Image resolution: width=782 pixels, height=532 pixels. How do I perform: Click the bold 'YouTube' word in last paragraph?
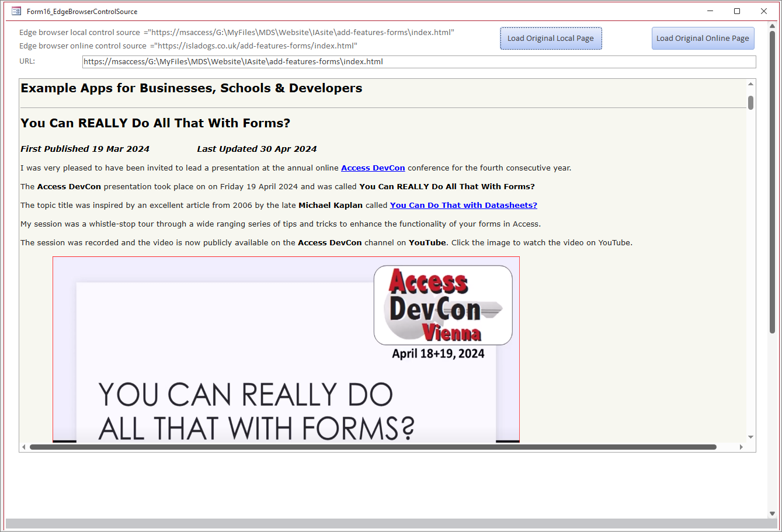[x=428, y=243]
